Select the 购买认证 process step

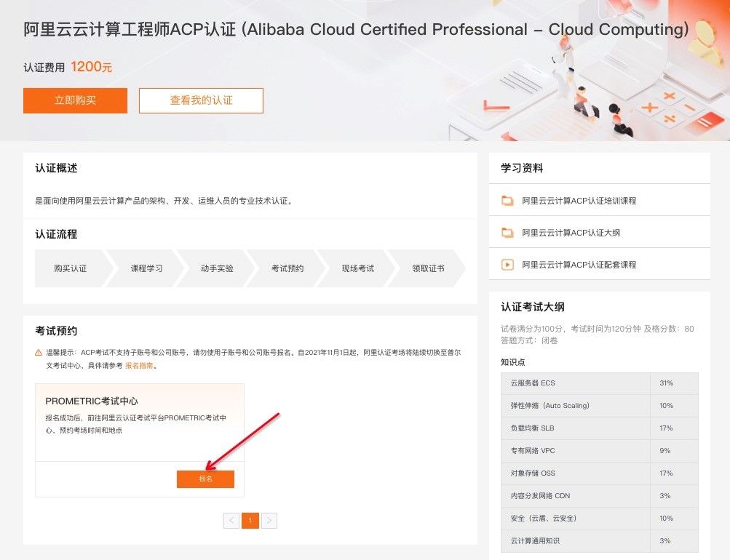(71, 268)
